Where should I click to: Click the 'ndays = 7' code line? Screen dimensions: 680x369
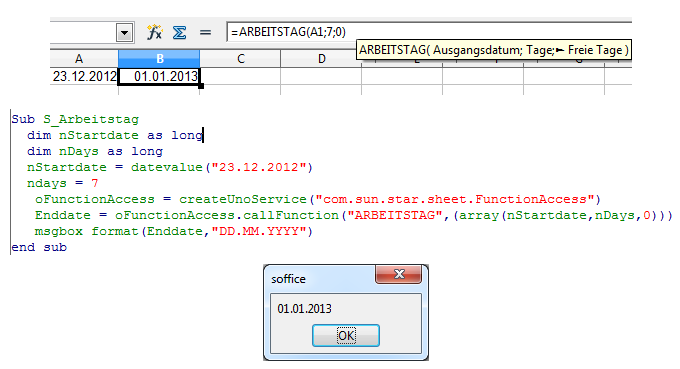point(62,183)
